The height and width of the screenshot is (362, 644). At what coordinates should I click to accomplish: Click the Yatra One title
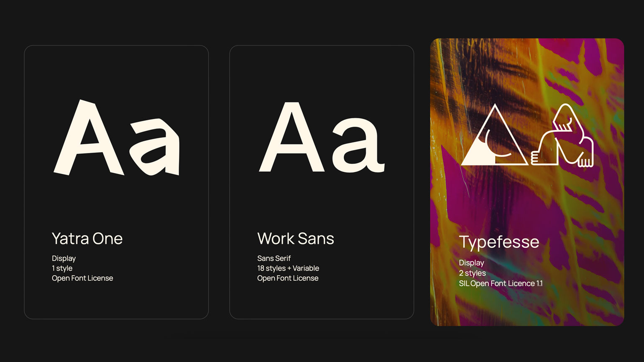[x=87, y=239]
